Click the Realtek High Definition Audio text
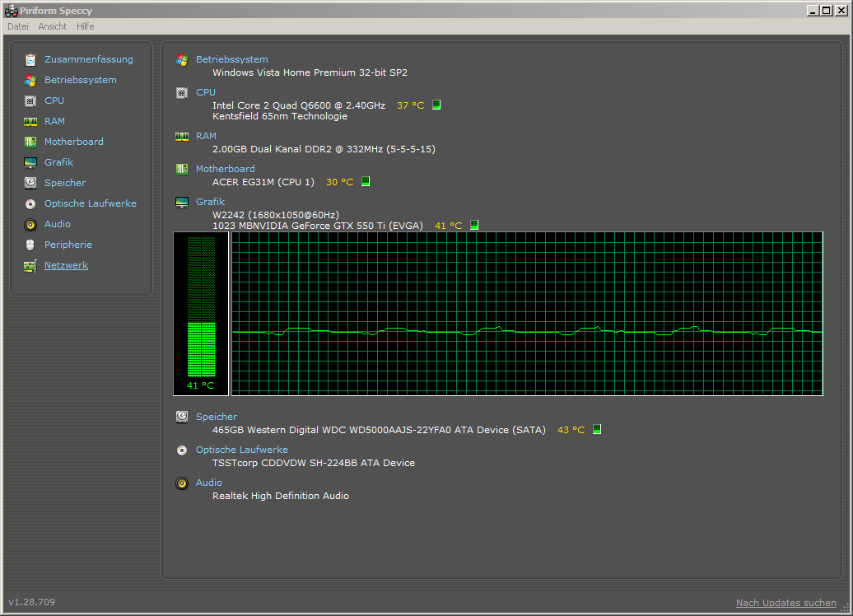The height and width of the screenshot is (616, 853). (281, 496)
